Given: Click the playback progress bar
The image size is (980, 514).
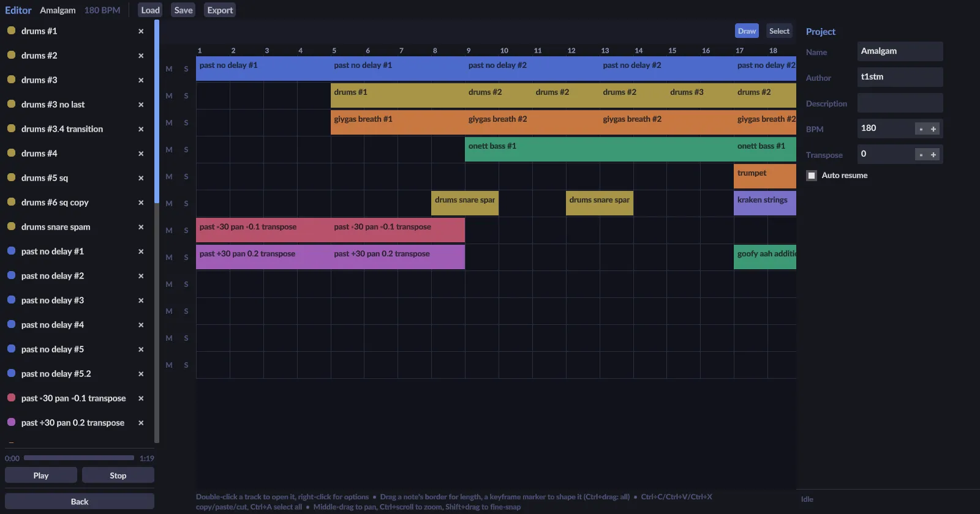Looking at the screenshot, I should pos(78,458).
